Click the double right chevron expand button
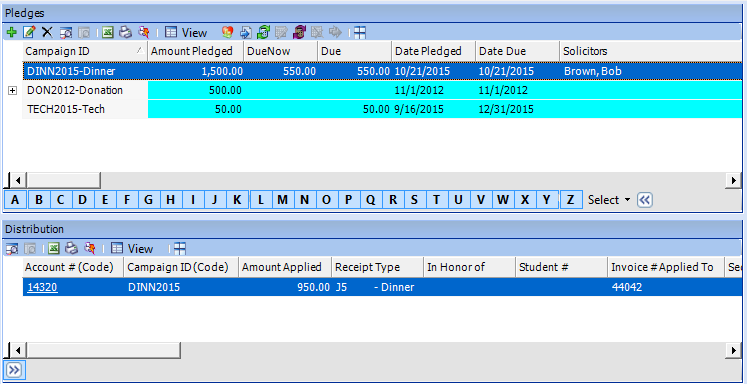 (13, 370)
